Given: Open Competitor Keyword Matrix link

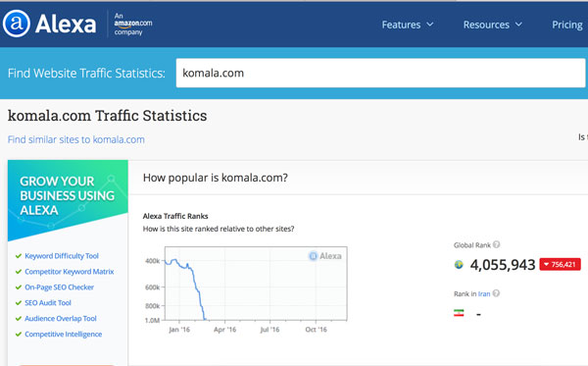Looking at the screenshot, I should (70, 272).
